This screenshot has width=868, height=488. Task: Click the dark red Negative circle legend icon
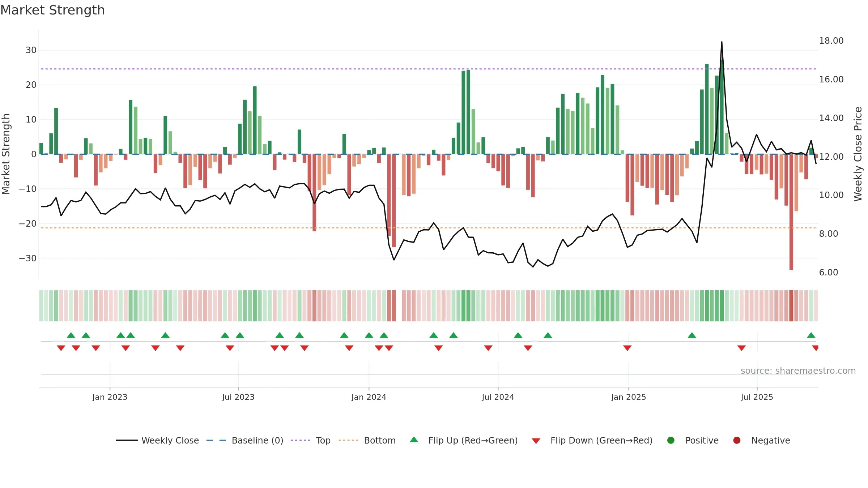[x=737, y=440]
